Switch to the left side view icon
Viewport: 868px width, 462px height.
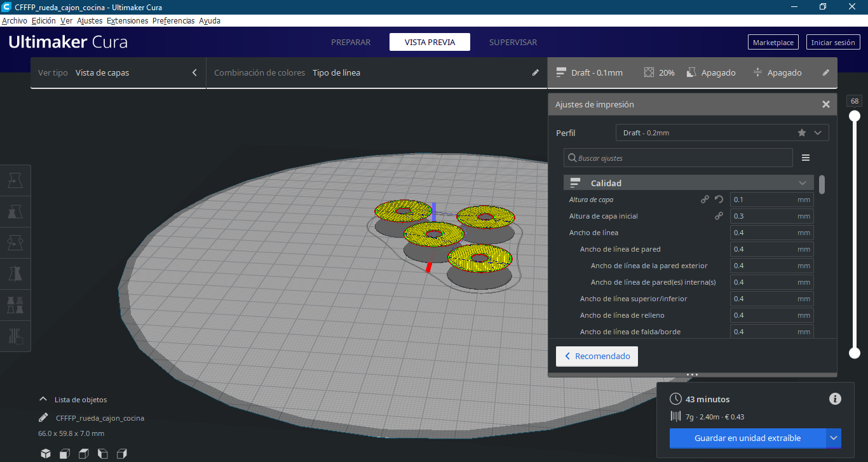103,454
